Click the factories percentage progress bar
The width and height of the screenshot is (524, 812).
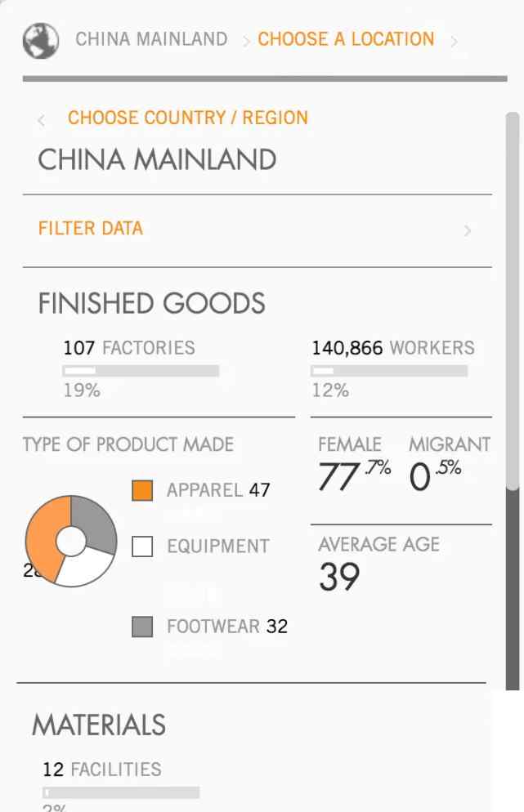pyautogui.click(x=141, y=371)
